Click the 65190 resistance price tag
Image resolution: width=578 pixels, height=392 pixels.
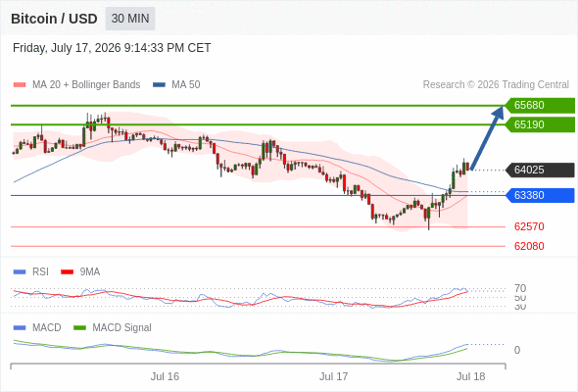click(539, 124)
